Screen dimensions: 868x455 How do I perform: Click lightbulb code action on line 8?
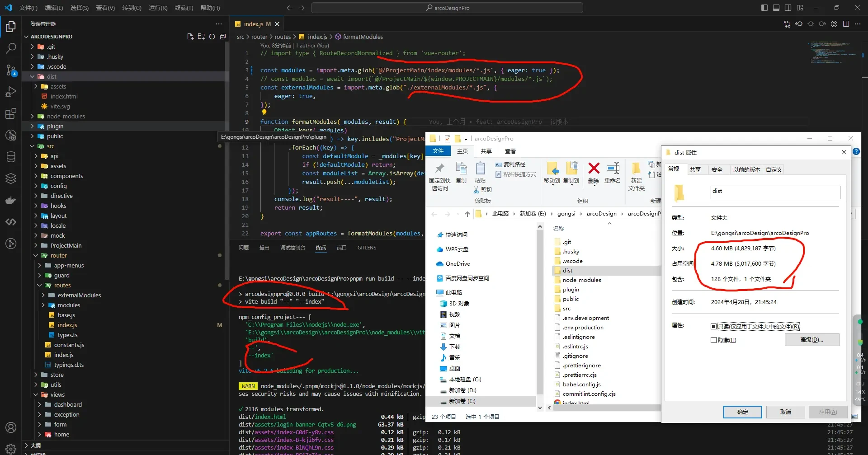tap(264, 113)
